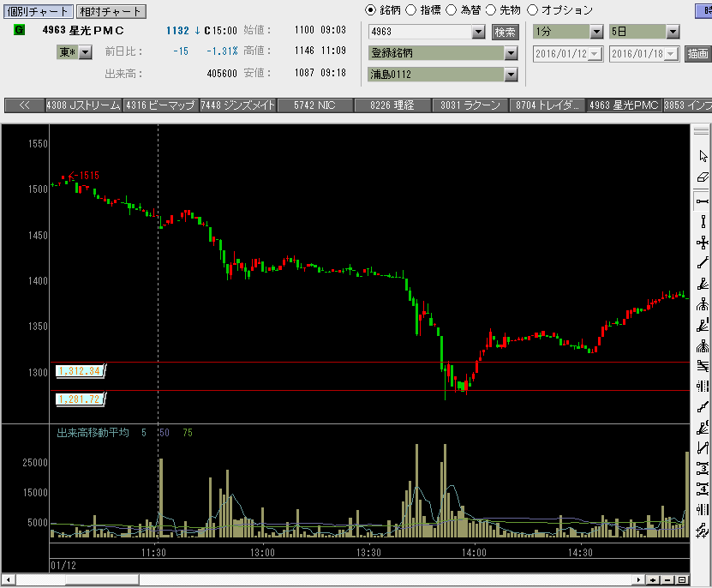
Task: Click the 相対チャート button
Action: click(x=111, y=11)
